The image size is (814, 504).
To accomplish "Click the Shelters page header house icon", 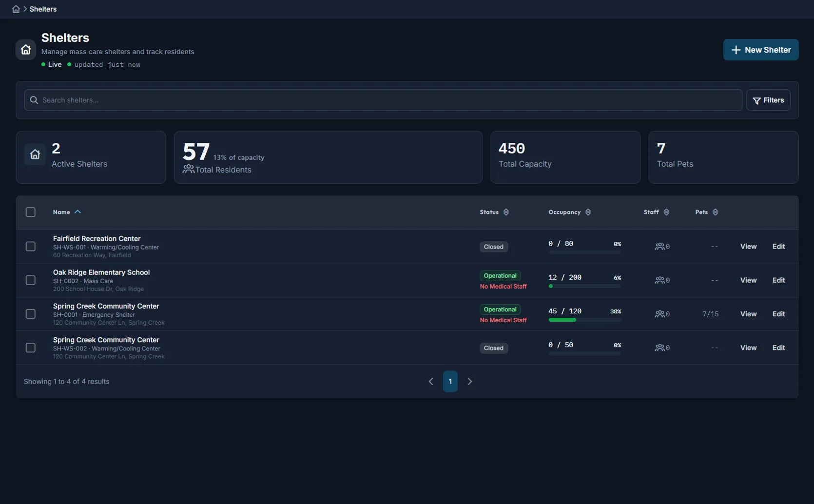I will pos(26,50).
